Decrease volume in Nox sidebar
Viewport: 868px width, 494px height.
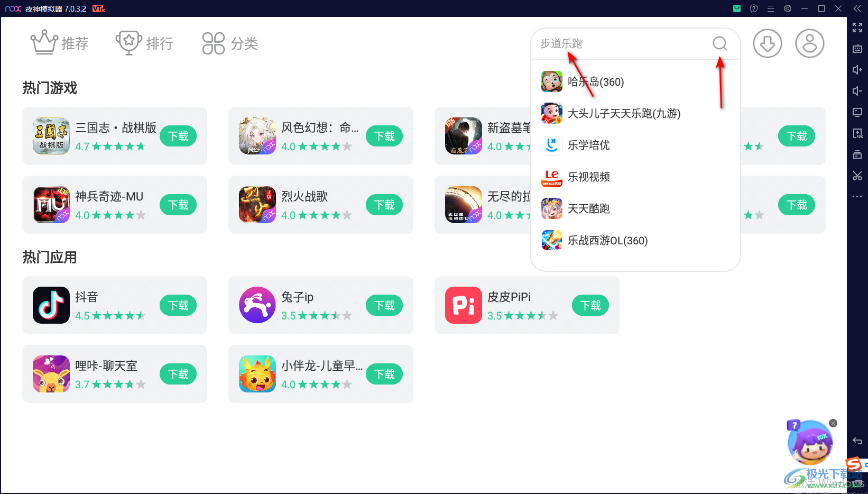[x=857, y=91]
